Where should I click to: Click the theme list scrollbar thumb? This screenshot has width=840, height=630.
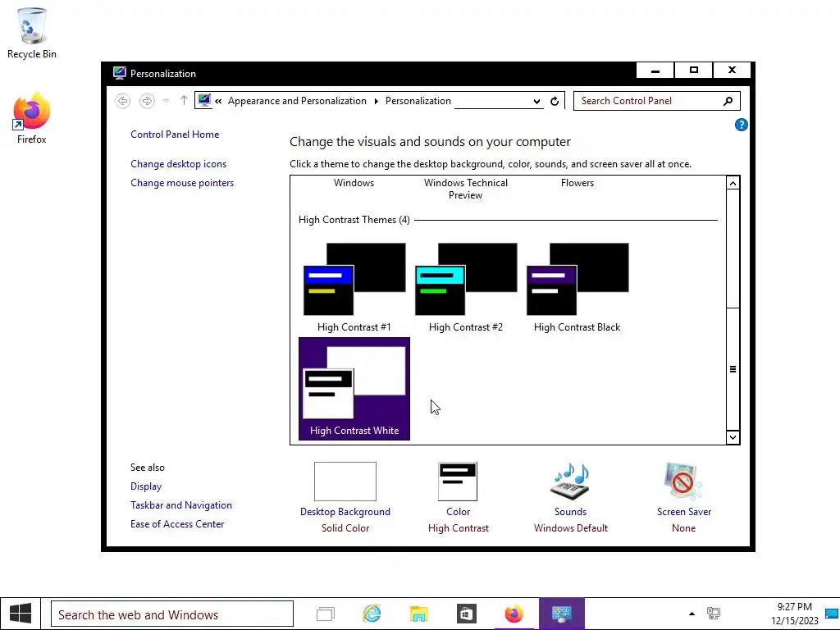coord(733,369)
